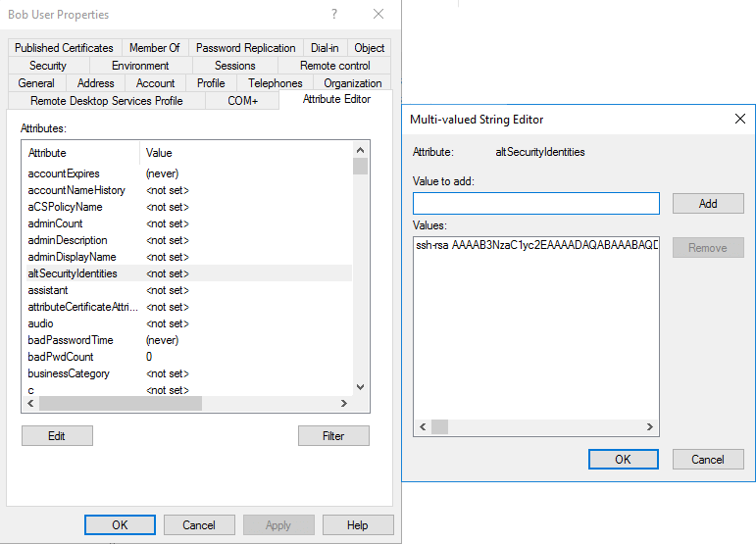Sort by the Value column header
Viewport: 756px width, 544px height.
pyautogui.click(x=246, y=153)
